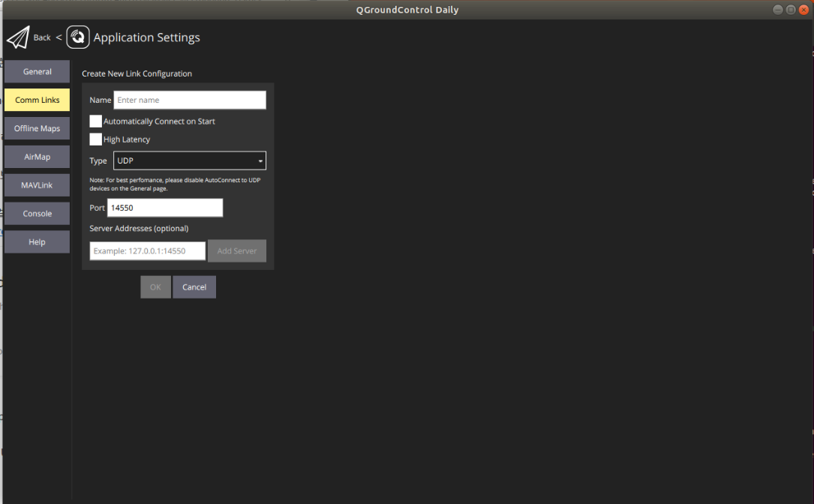
Task: Toggle the High Latency checkbox
Action: click(95, 139)
